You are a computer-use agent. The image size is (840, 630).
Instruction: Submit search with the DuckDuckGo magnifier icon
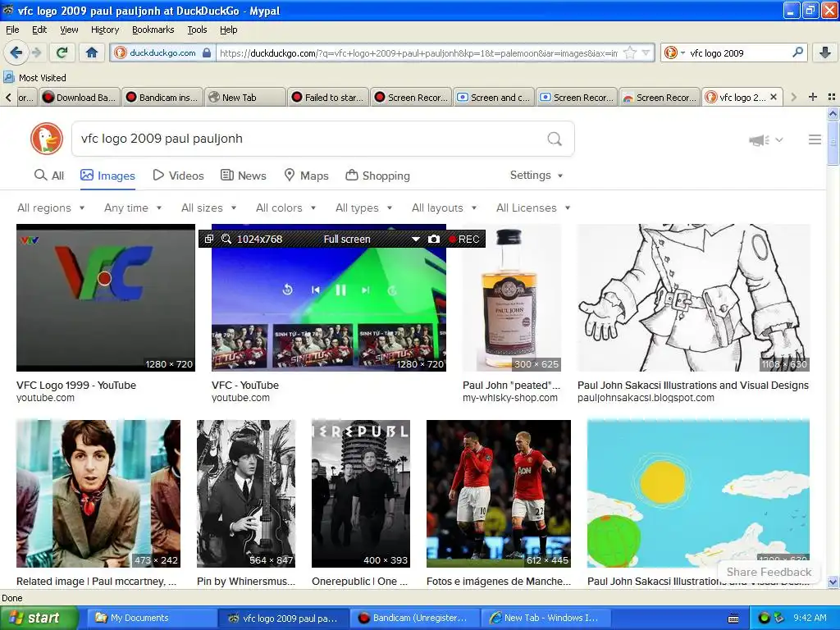555,139
